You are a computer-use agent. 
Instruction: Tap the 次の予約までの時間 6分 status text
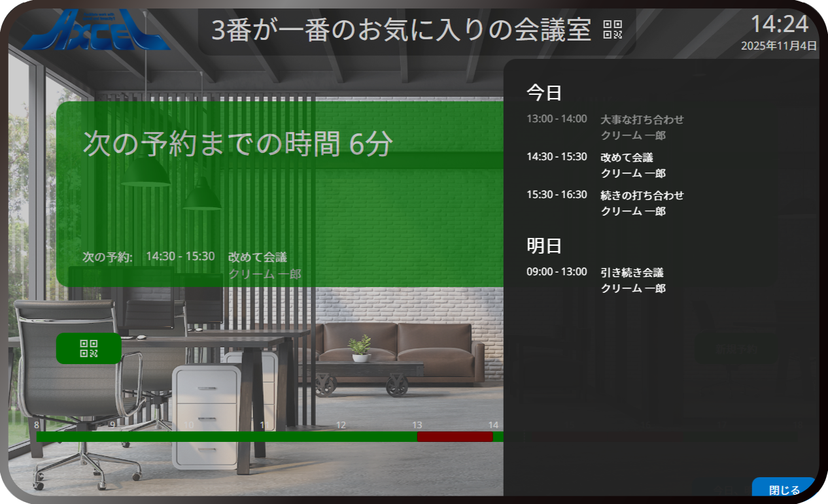[x=237, y=144]
